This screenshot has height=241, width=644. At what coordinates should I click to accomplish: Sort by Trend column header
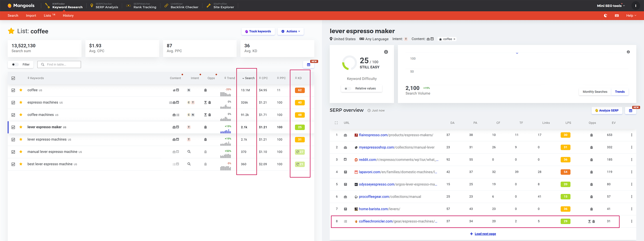pyautogui.click(x=230, y=78)
